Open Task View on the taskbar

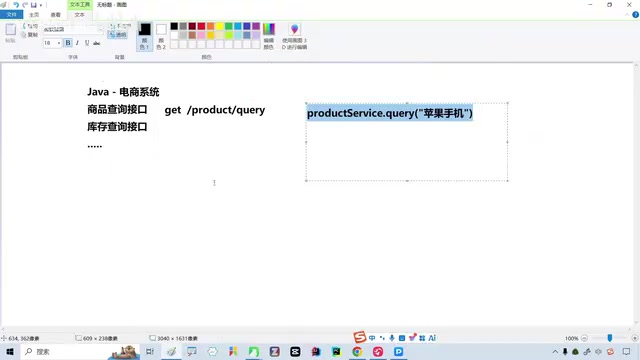pyautogui.click(x=150, y=351)
